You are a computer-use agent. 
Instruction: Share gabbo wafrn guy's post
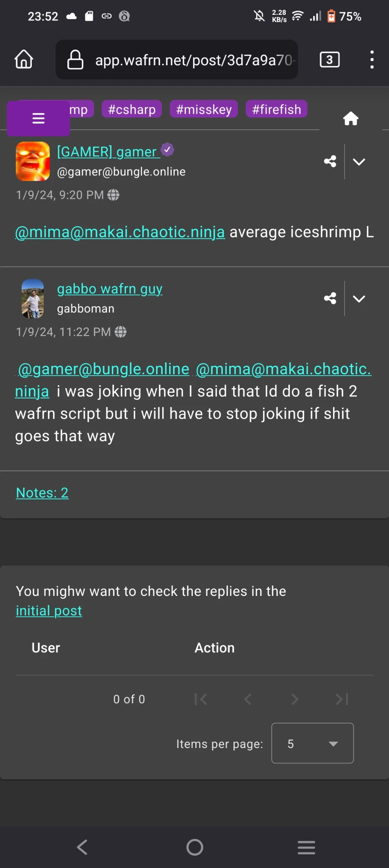(330, 298)
